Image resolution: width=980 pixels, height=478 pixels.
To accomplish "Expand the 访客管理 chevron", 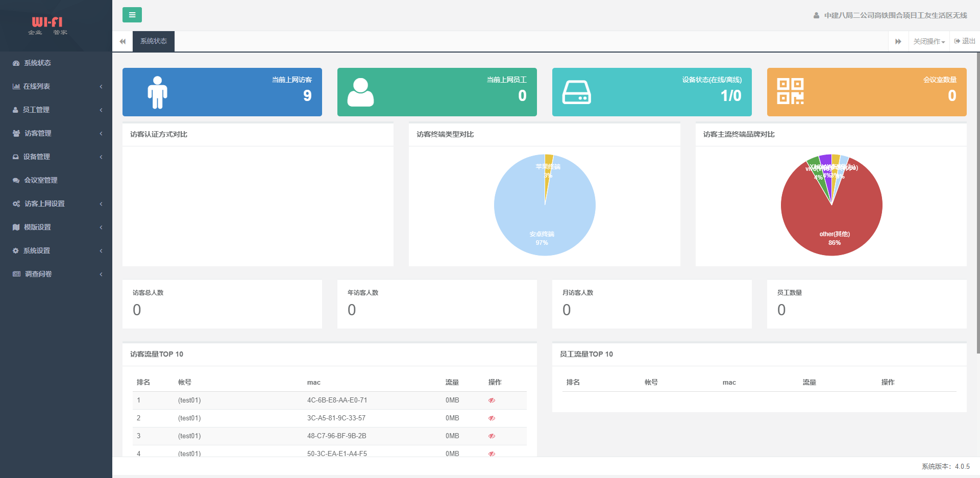I will pos(101,134).
